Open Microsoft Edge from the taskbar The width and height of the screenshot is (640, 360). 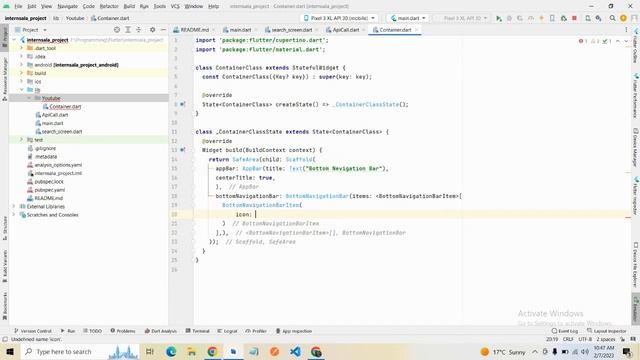[x=171, y=351]
